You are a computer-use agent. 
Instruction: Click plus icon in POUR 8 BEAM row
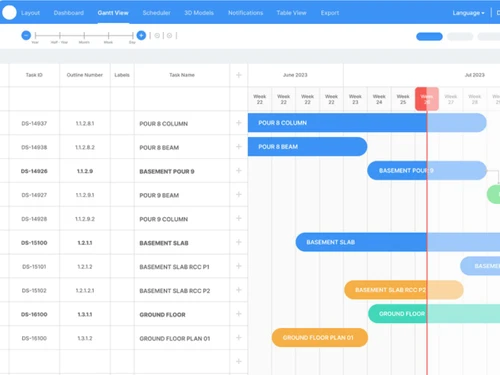(239, 147)
